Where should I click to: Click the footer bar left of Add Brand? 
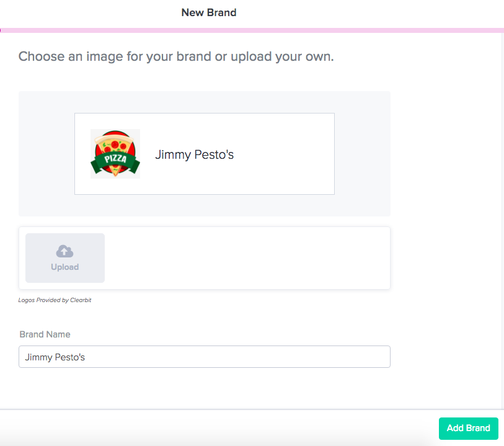(219, 428)
